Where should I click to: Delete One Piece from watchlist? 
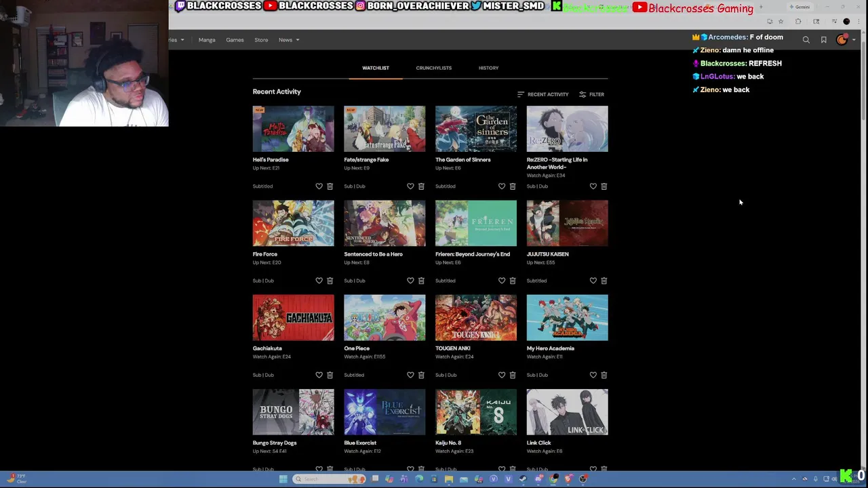[421, 374]
